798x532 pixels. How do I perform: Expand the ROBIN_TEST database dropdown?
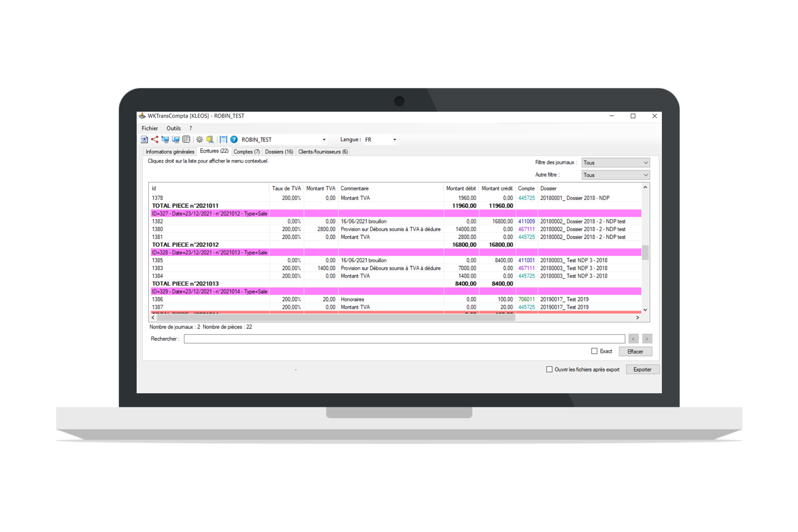click(x=324, y=140)
